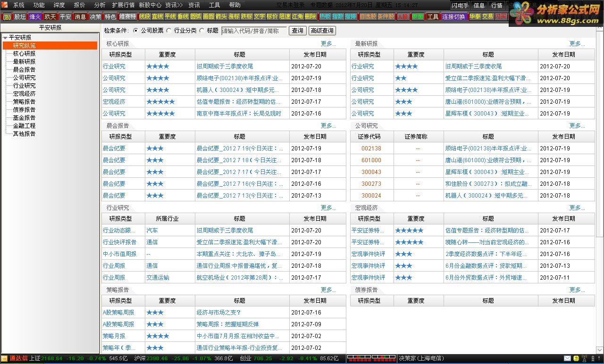The image size is (604, 364).
Task: Open the 股坛 toolbar button
Action: (20, 17)
